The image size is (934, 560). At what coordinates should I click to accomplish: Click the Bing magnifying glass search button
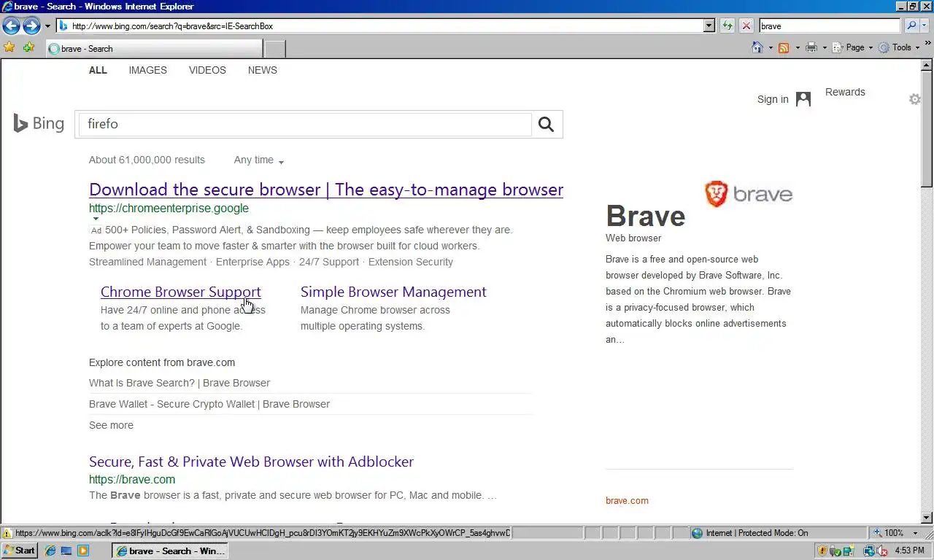pos(546,124)
